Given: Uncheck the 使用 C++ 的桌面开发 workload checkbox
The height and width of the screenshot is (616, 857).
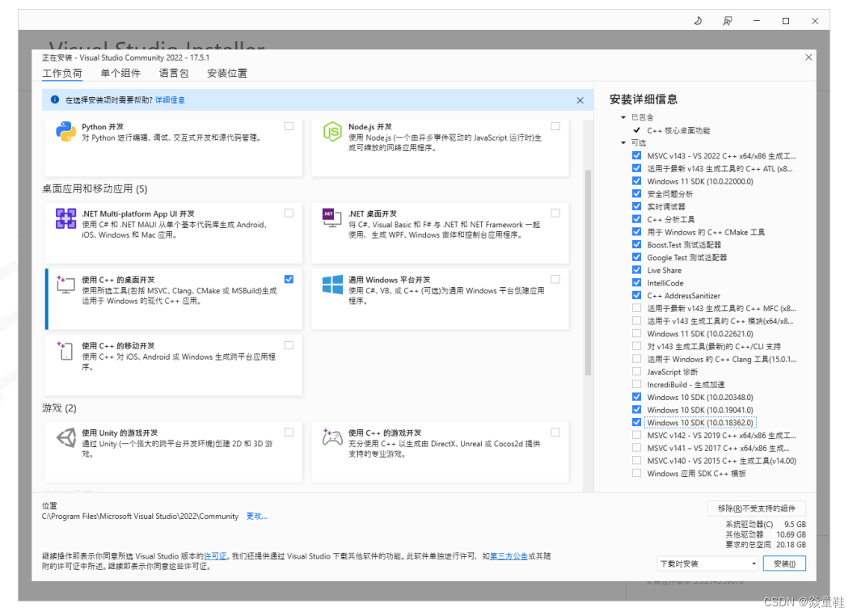Looking at the screenshot, I should [x=289, y=279].
